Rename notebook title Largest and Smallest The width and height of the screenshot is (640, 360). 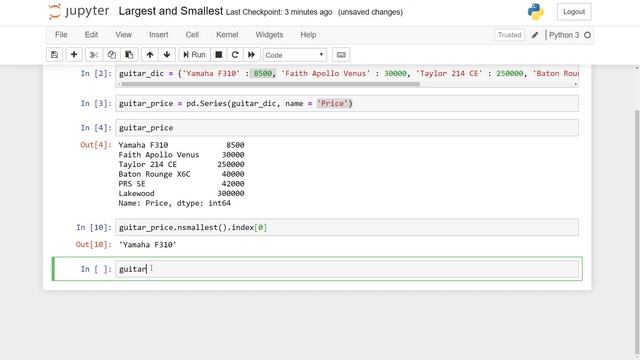click(171, 11)
